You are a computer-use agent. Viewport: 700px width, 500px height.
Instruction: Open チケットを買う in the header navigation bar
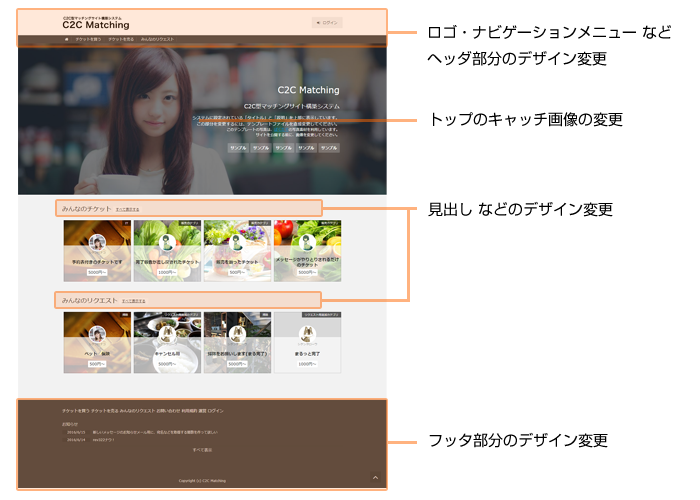[x=88, y=39]
